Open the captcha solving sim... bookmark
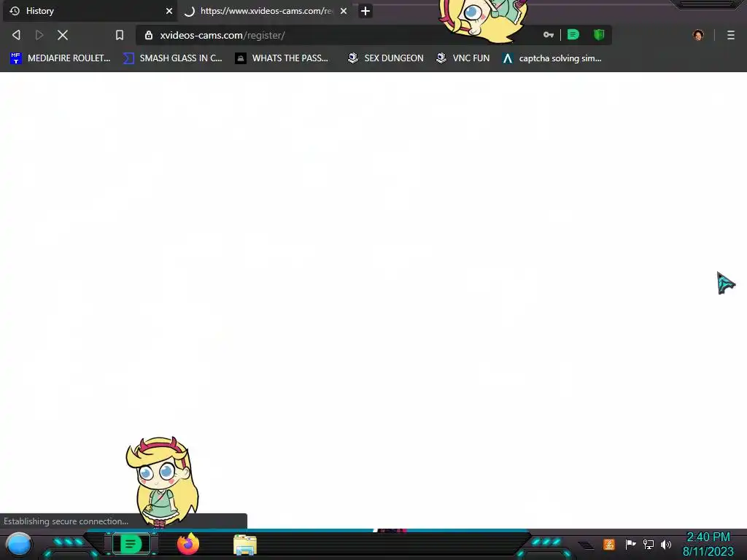This screenshot has height=560, width=747. (552, 58)
